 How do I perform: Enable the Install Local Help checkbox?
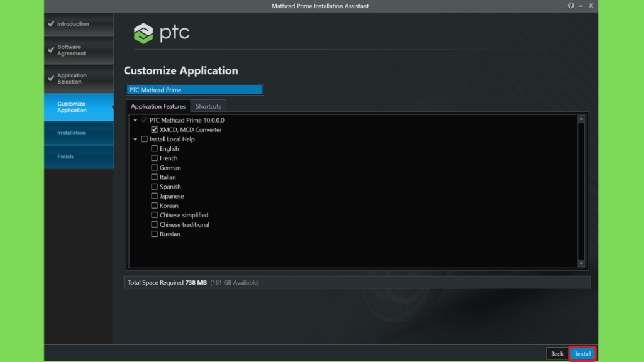(145, 140)
